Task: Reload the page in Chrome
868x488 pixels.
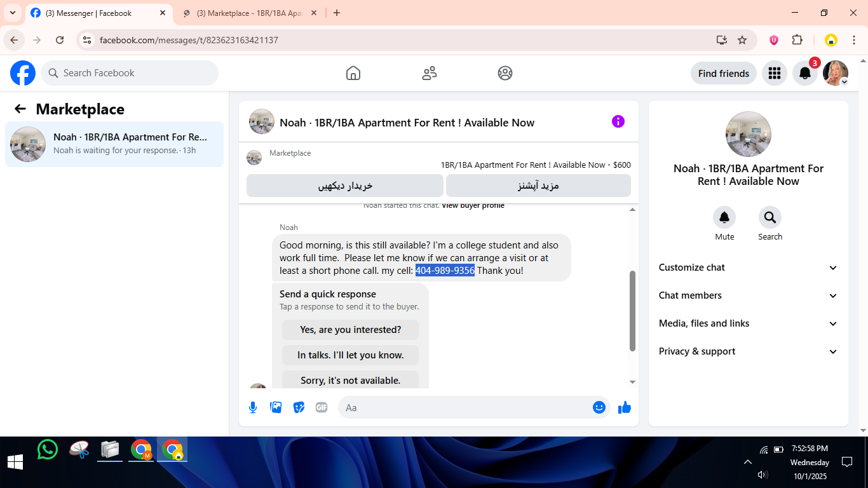Action: 60,40
